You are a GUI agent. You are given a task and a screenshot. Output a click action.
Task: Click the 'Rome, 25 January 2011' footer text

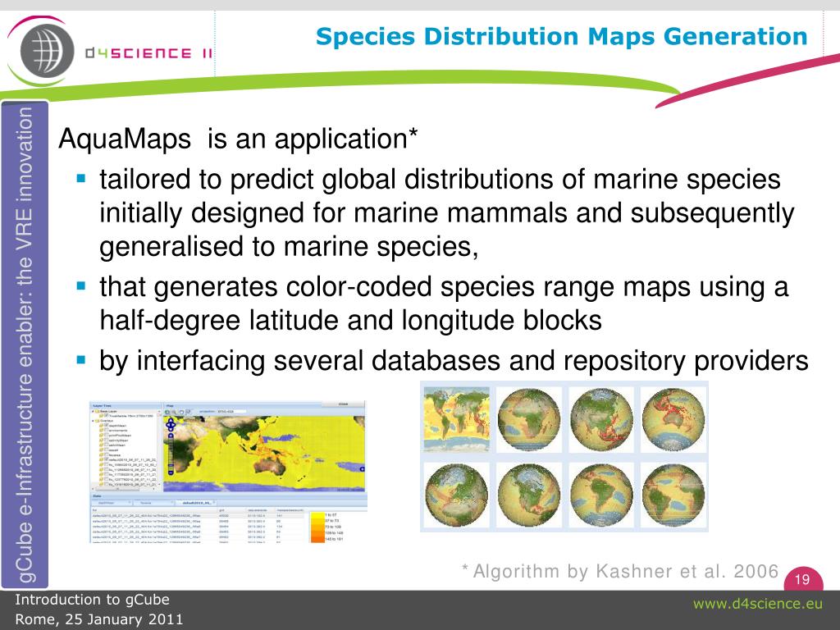point(99,619)
